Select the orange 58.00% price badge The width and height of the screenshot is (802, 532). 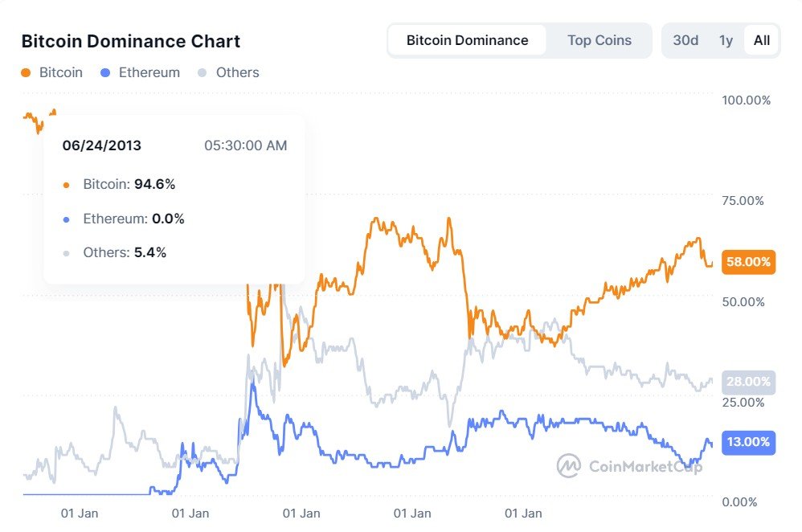pos(748,262)
